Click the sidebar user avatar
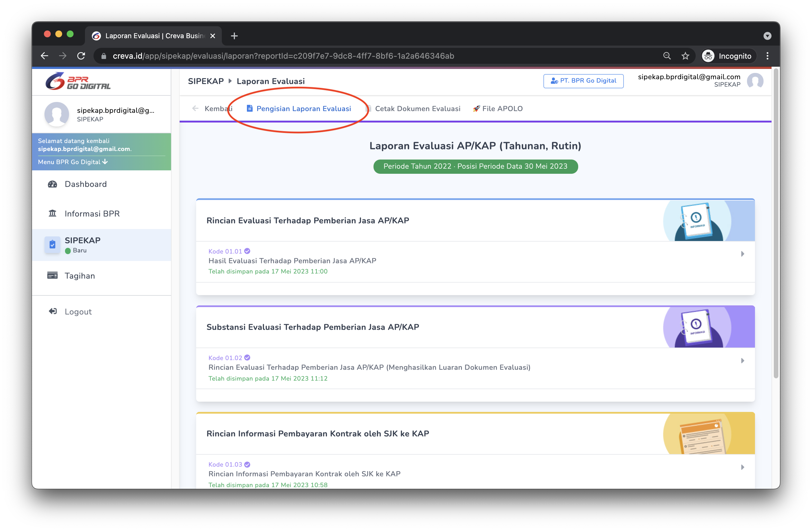 tap(57, 114)
